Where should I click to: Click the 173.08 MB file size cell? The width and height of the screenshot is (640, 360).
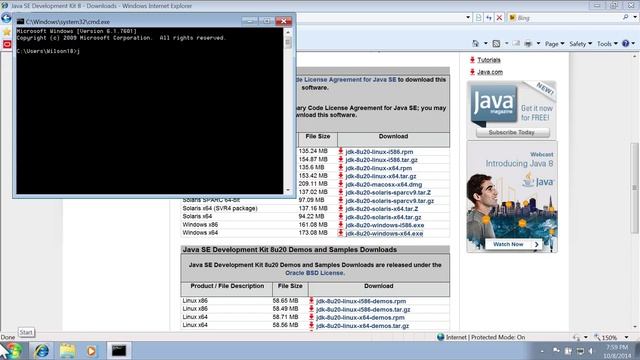pyautogui.click(x=313, y=233)
